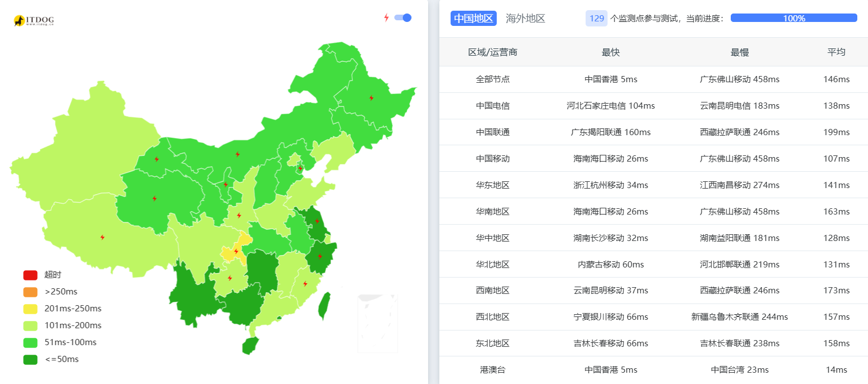Select the 中国电信 row label

pyautogui.click(x=493, y=106)
